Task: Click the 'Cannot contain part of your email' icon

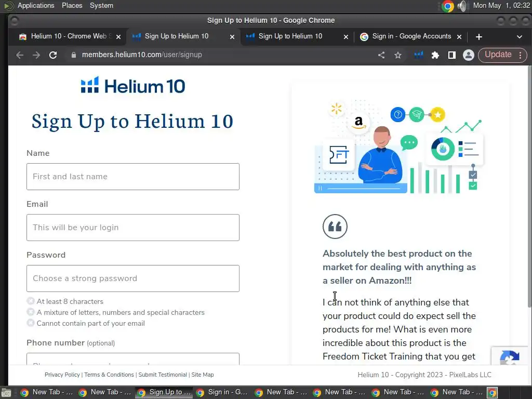Action: point(31,323)
